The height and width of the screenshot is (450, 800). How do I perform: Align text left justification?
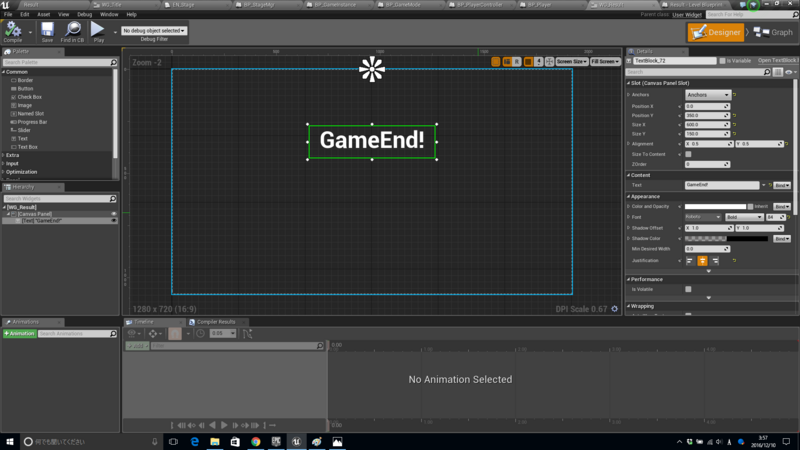(690, 261)
